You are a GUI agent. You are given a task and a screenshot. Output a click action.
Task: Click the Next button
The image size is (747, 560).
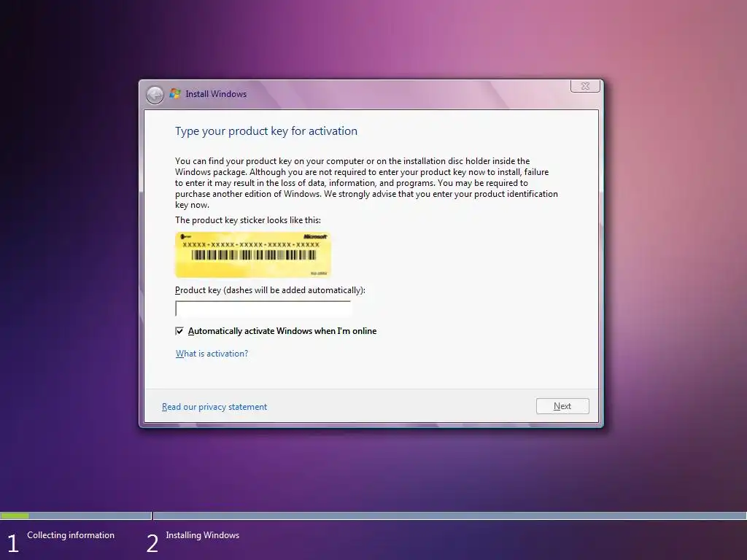point(562,406)
